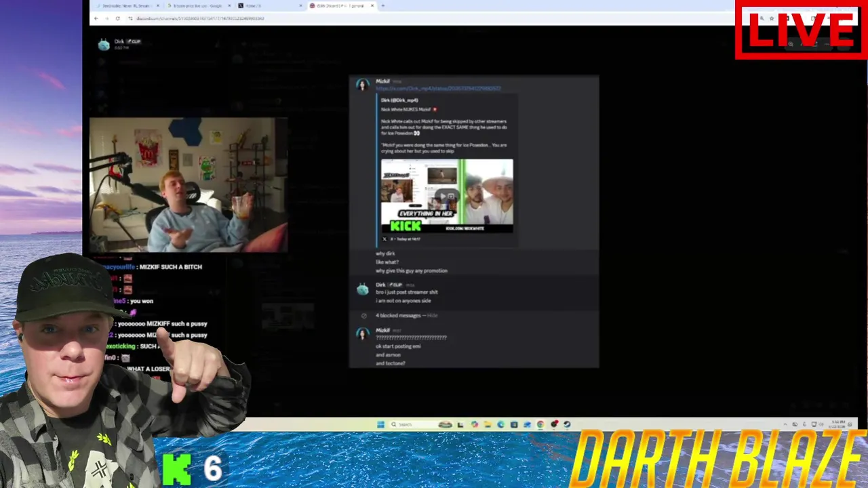Open the Windows Start menu
Screen dimensions: 868x488
380,424
